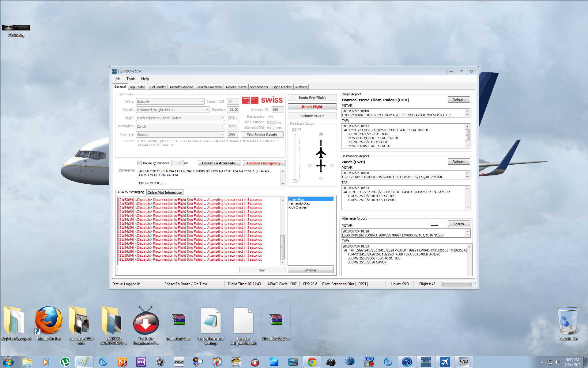Open Mozilla Firefox desktop shortcut
The width and height of the screenshot is (588, 368).
pos(49,320)
